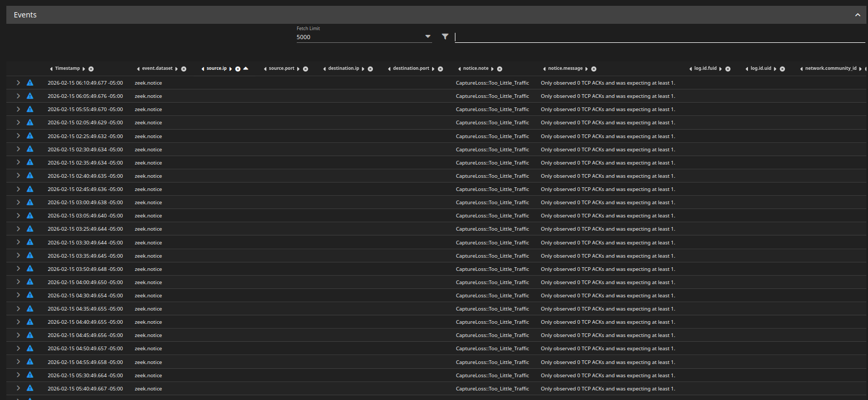868x400 pixels.
Task: Open the Fetch Limit dropdown
Action: (427, 37)
